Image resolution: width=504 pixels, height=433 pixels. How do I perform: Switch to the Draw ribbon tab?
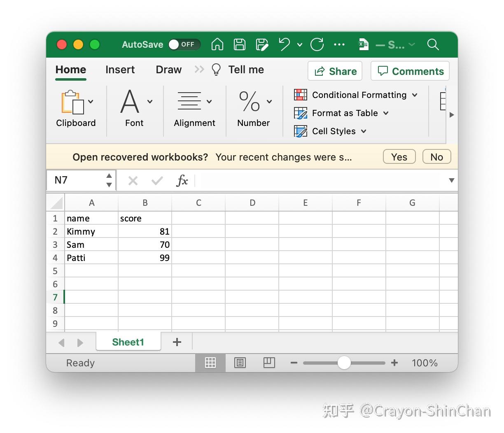[x=168, y=70]
